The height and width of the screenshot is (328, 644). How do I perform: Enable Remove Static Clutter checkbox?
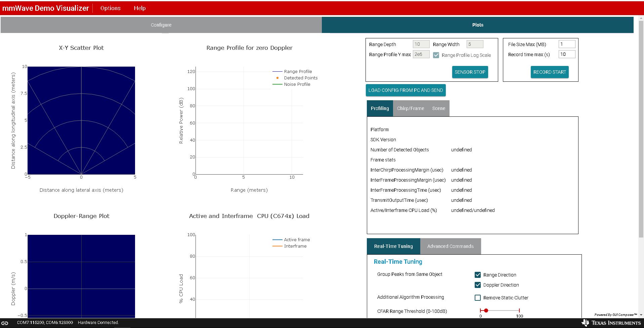[x=478, y=298]
